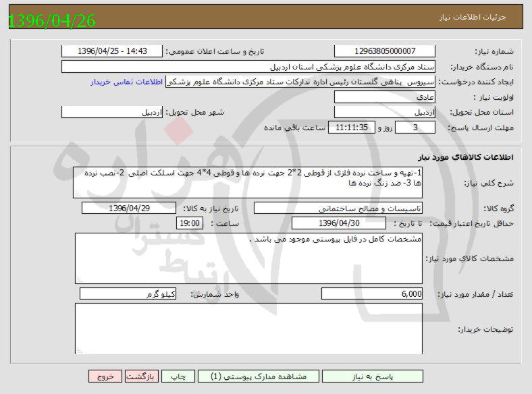This screenshot has height=394, width=532.
Task: Open اطلاعات تماس خریدار link
Action: (126, 82)
